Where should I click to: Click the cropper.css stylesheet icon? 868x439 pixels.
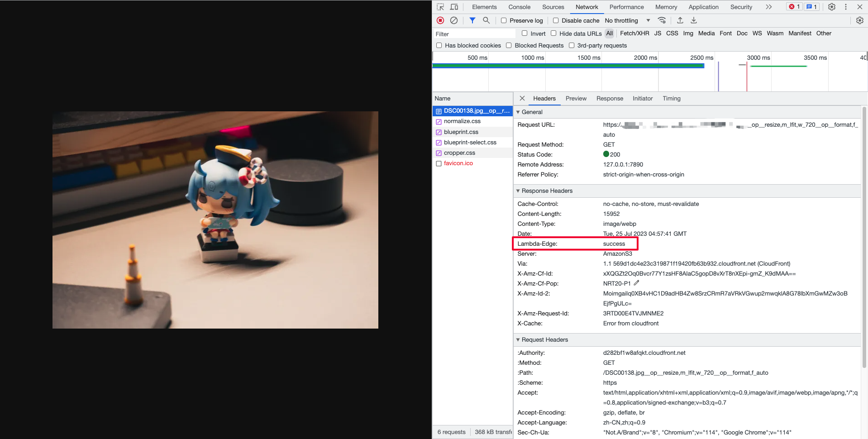(x=439, y=153)
